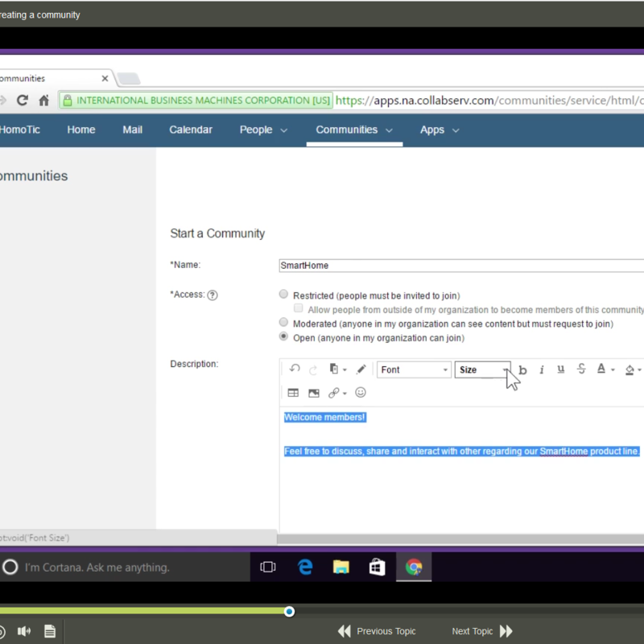Open Microsoft Edge from the taskbar
644x644 pixels.
click(x=305, y=568)
